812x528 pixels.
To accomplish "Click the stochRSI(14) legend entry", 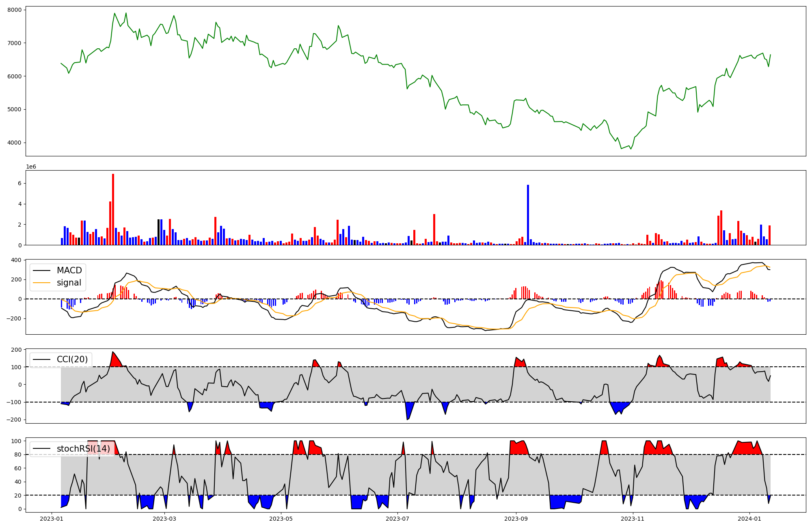I will (83, 448).
